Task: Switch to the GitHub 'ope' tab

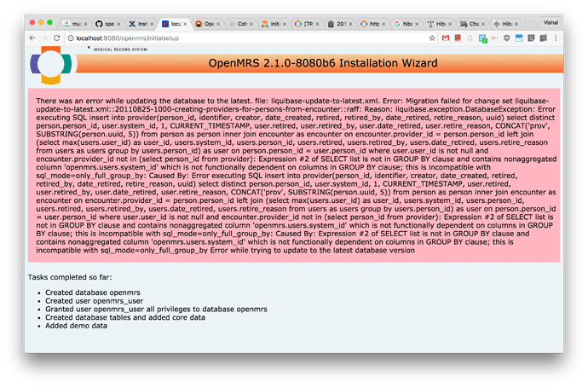Action: pos(107,24)
